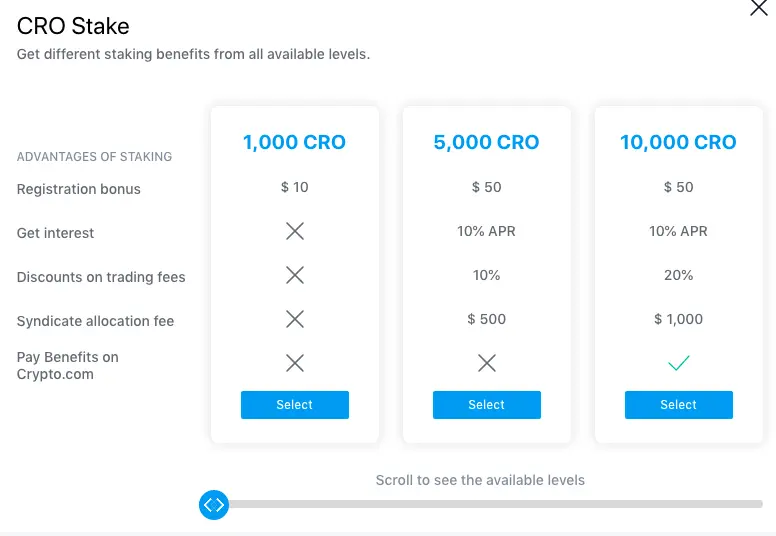Click the Pay Benefits on Crypto.com label

coord(68,366)
